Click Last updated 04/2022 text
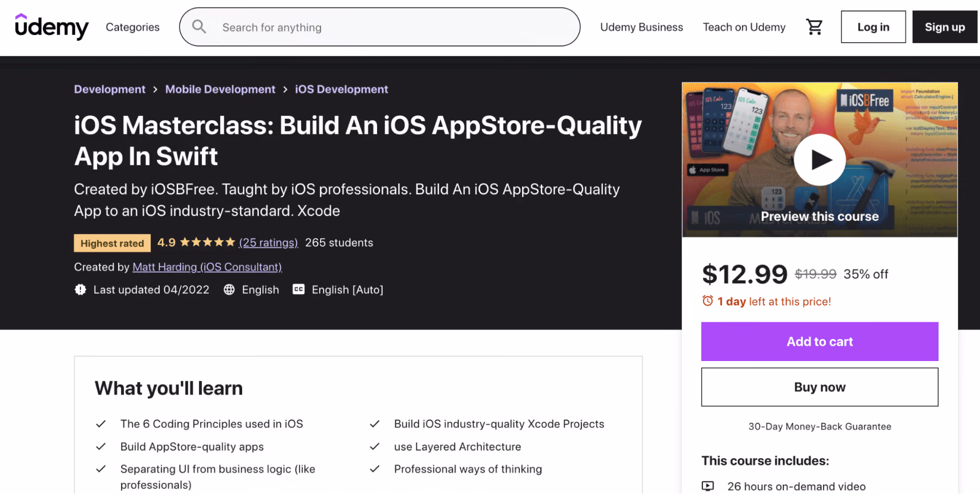980x494 pixels. click(151, 289)
